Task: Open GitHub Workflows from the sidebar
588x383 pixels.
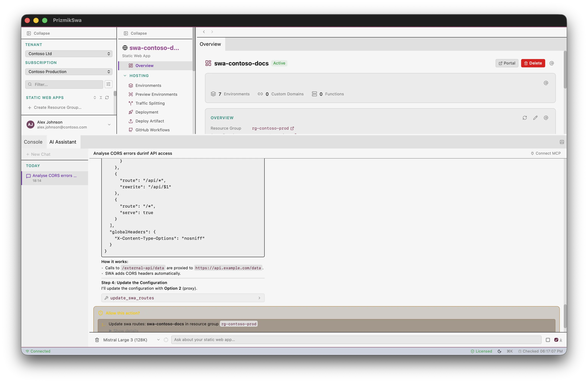Action: point(152,130)
